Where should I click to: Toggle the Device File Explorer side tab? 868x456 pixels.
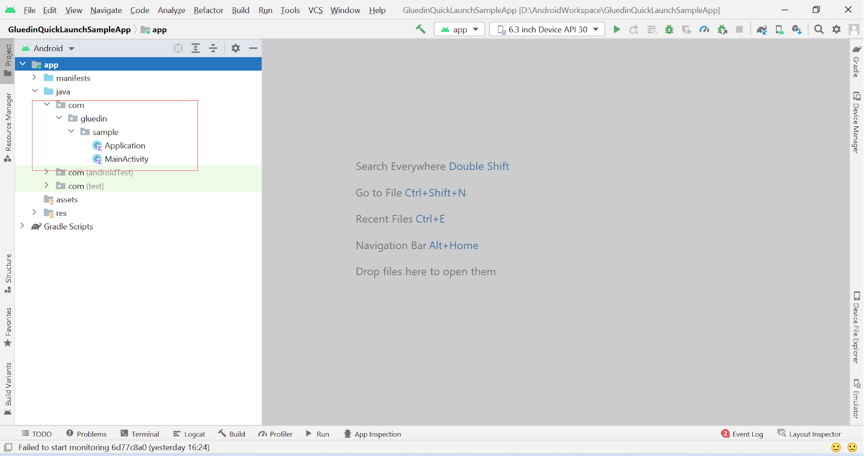856,327
